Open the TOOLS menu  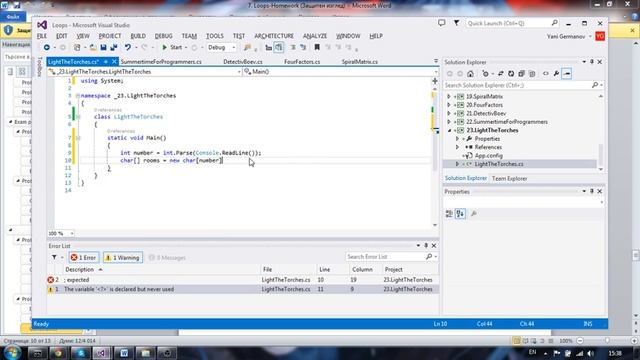214,36
